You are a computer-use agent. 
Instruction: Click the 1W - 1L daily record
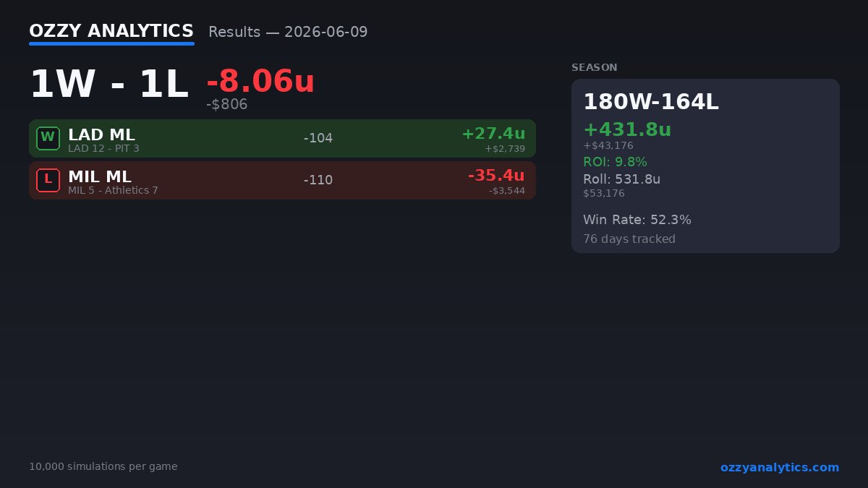click(109, 85)
